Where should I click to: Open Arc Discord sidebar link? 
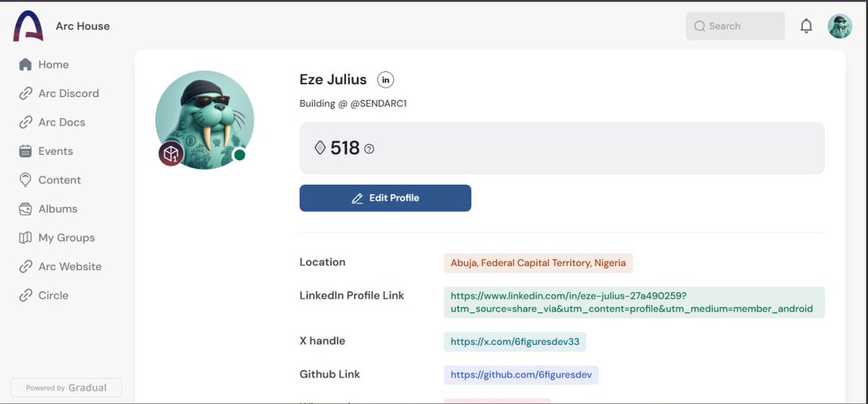pos(59,93)
